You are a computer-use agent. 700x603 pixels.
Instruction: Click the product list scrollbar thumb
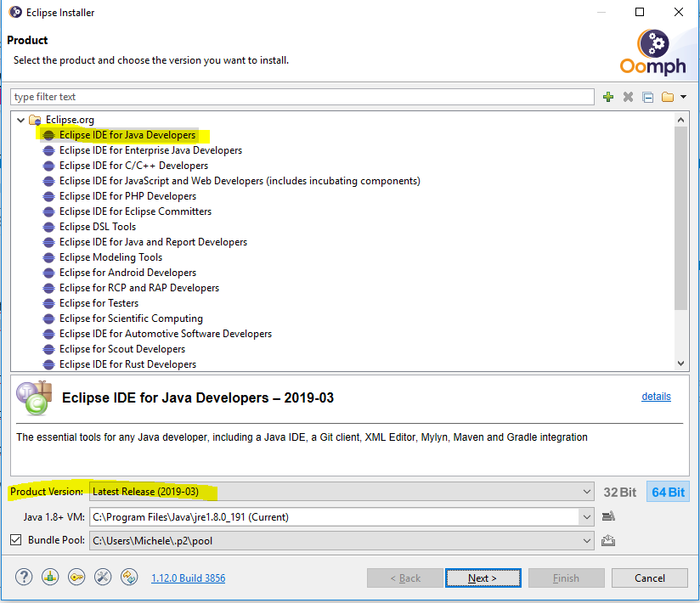coord(680,217)
